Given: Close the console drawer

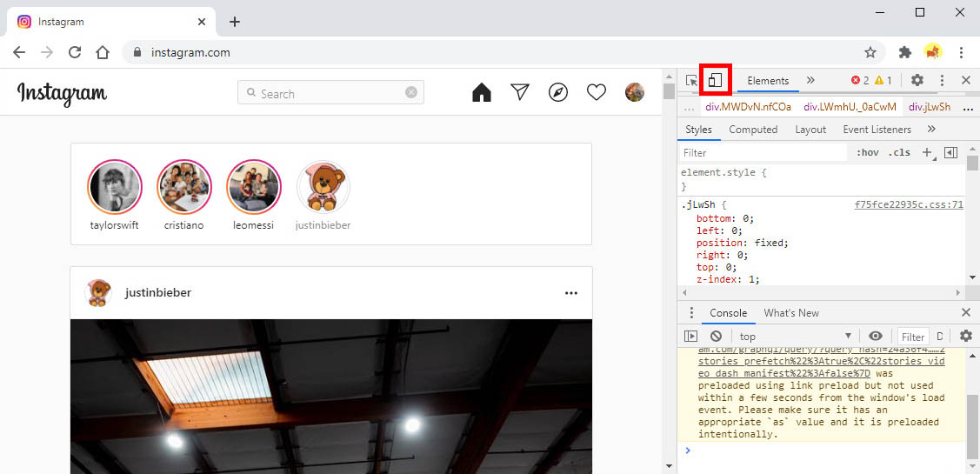Looking at the screenshot, I should [x=965, y=312].
